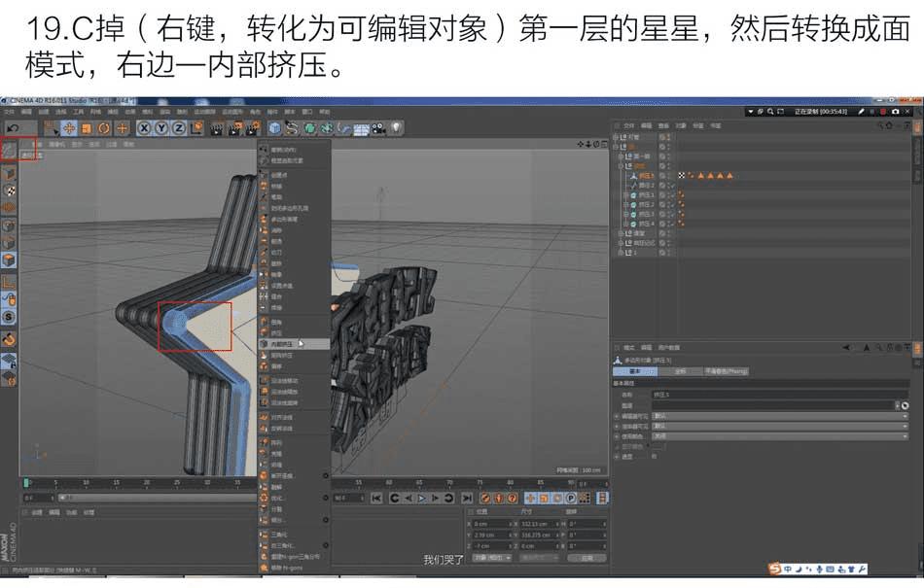Click the 名称 name input field
The height and width of the screenshot is (588, 924).
[780, 395]
